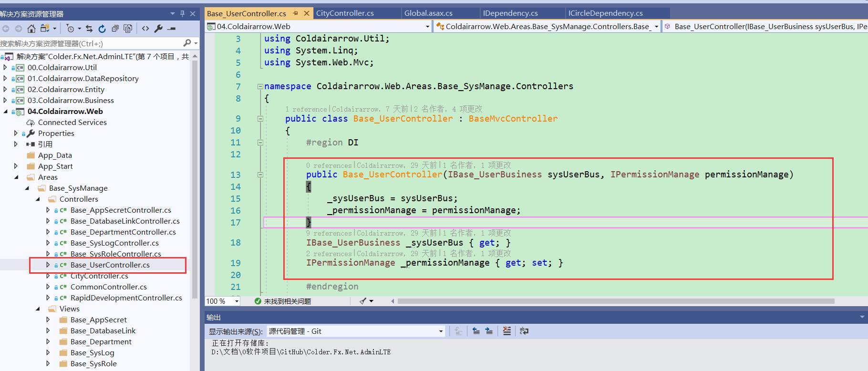Click Sync with Active Document arrows icon
Image resolution: width=868 pixels, height=371 pixels.
click(89, 29)
